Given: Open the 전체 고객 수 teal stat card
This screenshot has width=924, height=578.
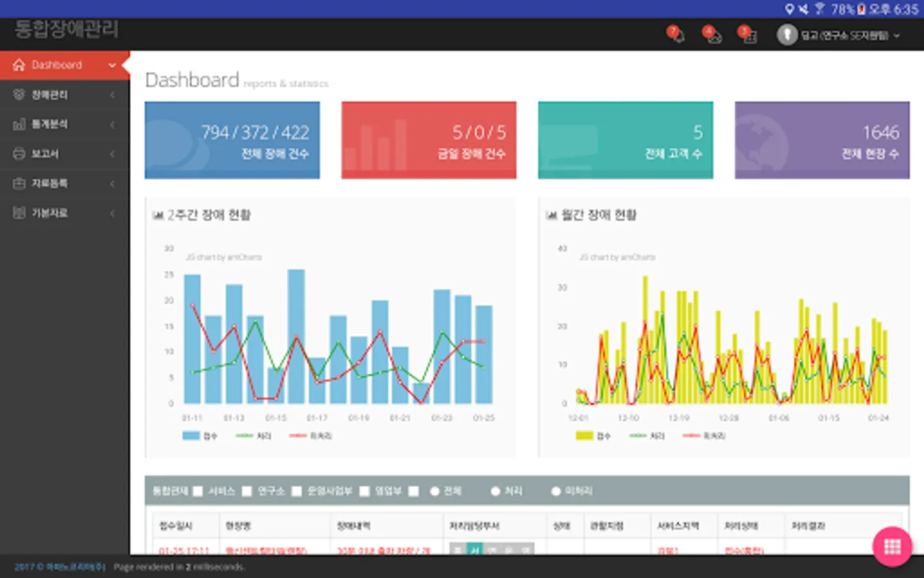Looking at the screenshot, I should pos(626,140).
